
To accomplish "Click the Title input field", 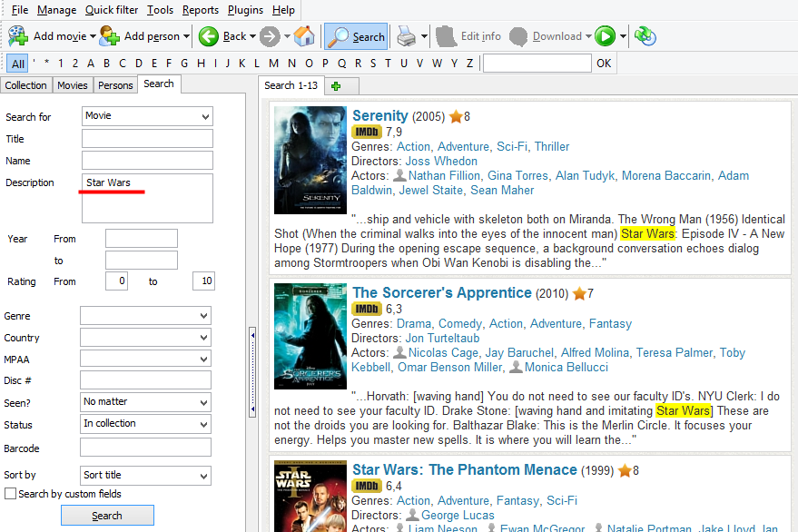I will pyautogui.click(x=147, y=139).
